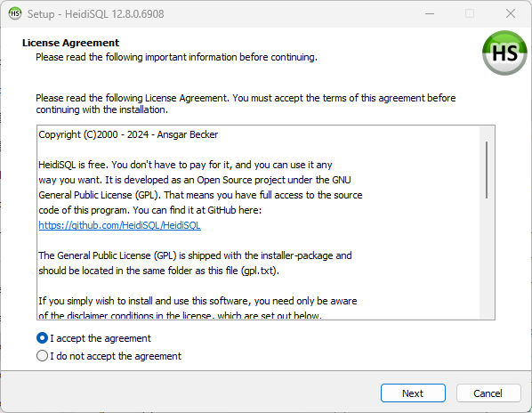Open the github.com/HeidiSQL/HeidiSQL link
Image resolution: width=532 pixels, height=413 pixels.
119,225
